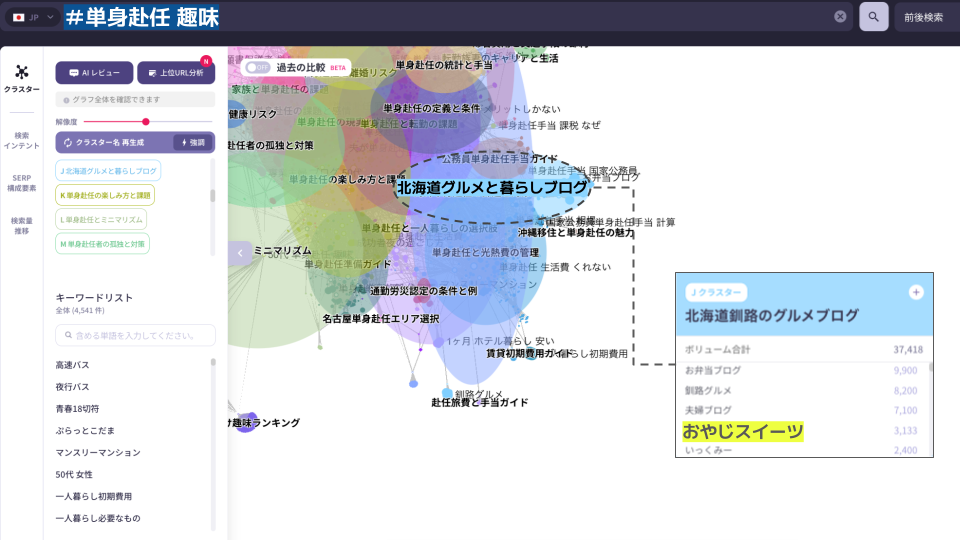Switch to the SERP構成要素 tab
The height and width of the screenshot is (540, 960).
coord(22,183)
